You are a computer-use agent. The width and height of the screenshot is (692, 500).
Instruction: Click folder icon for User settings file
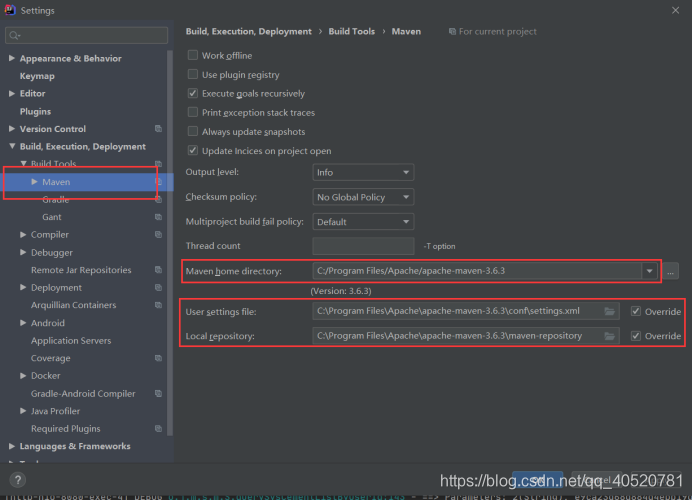pos(609,312)
